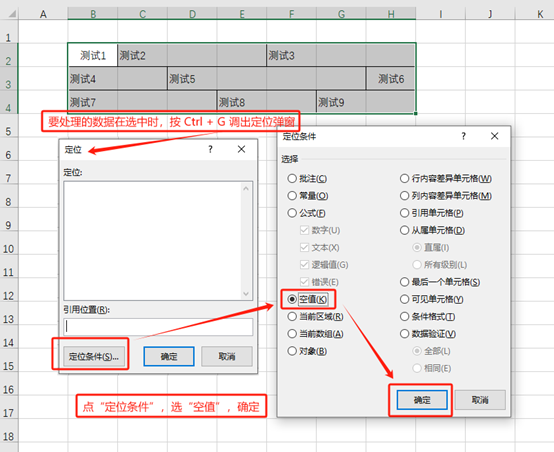Click the help question mark in 定位 dialog
This screenshot has width=554, height=452.
(x=210, y=149)
